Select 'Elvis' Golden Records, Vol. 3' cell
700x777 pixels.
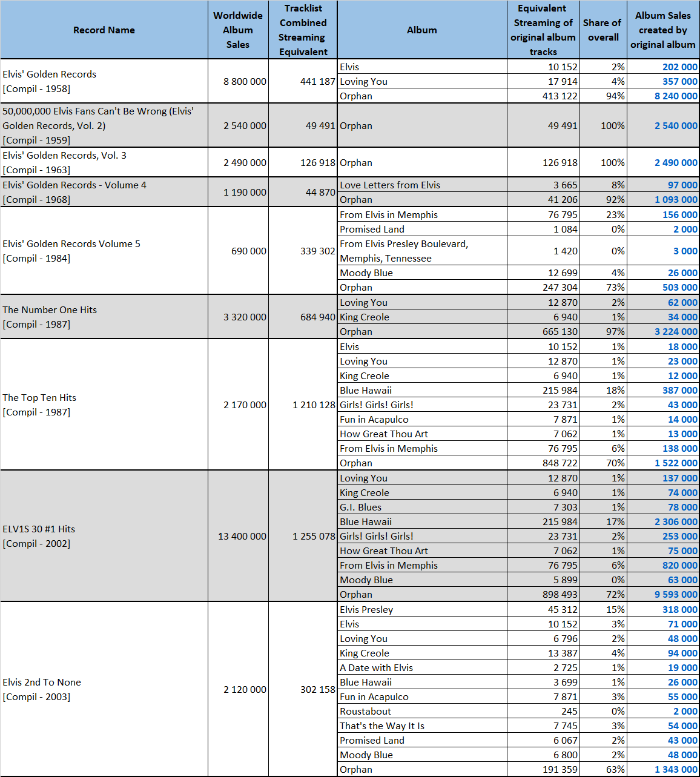(104, 162)
